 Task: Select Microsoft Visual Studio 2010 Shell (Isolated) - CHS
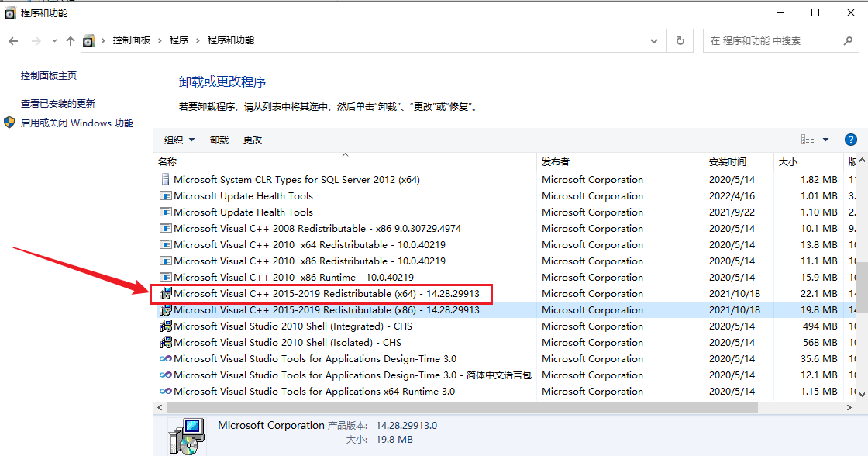(288, 343)
